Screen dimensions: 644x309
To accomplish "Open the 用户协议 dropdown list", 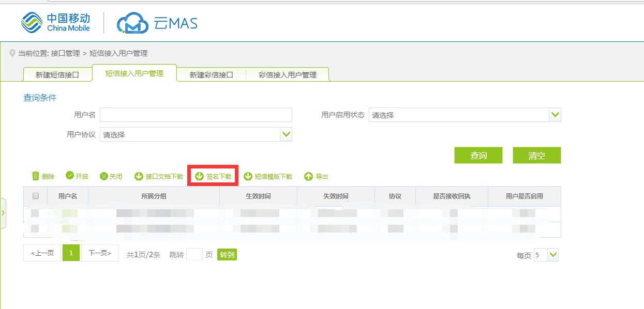I will (x=286, y=134).
